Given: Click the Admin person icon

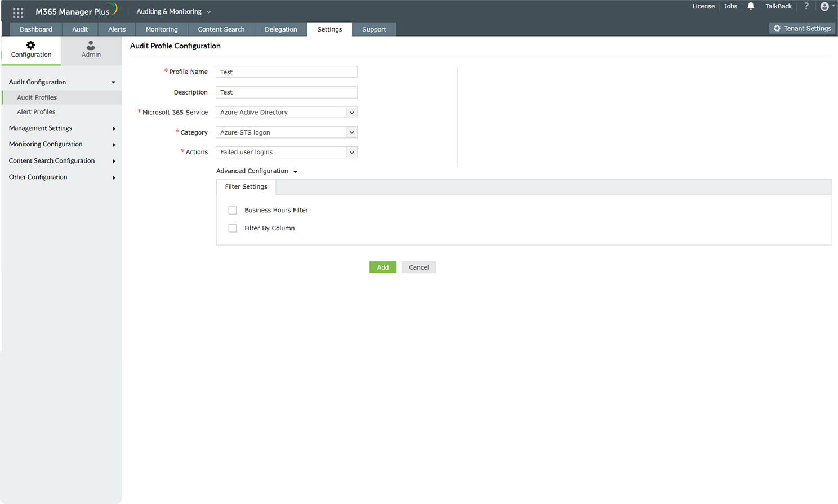Looking at the screenshot, I should [x=91, y=45].
